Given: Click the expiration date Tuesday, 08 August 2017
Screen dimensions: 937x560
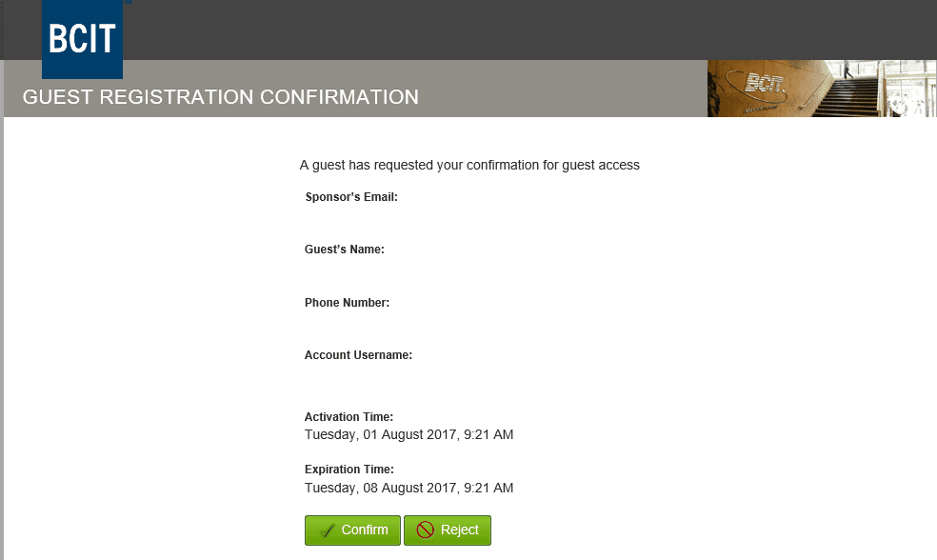Looking at the screenshot, I should (409, 487).
